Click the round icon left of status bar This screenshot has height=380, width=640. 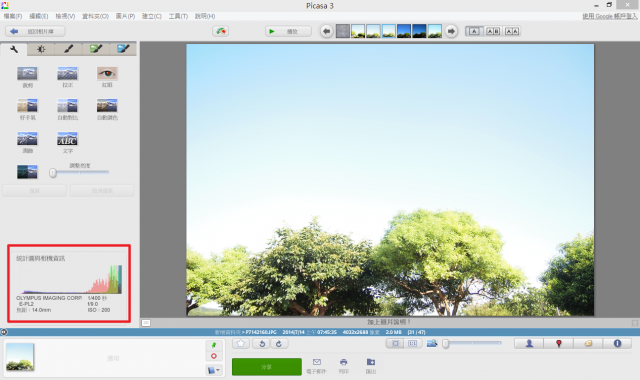tap(4, 332)
